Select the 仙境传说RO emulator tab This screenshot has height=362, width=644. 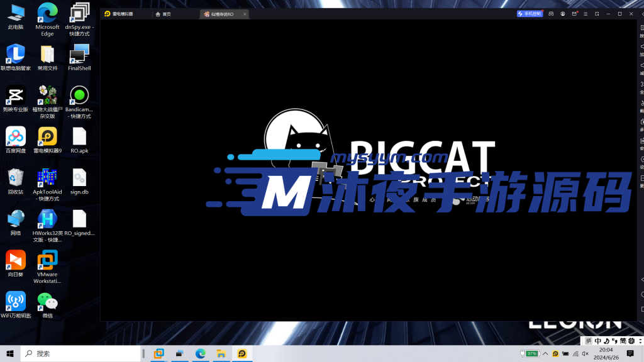click(221, 14)
